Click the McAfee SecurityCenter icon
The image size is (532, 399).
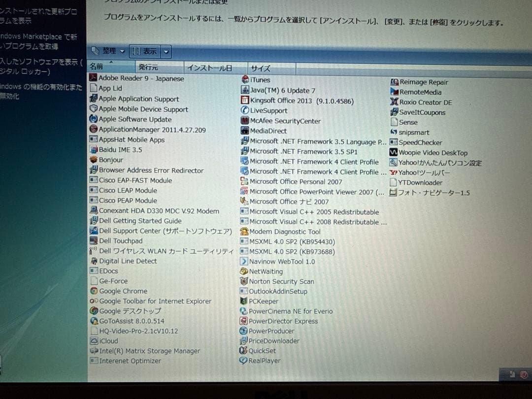245,121
